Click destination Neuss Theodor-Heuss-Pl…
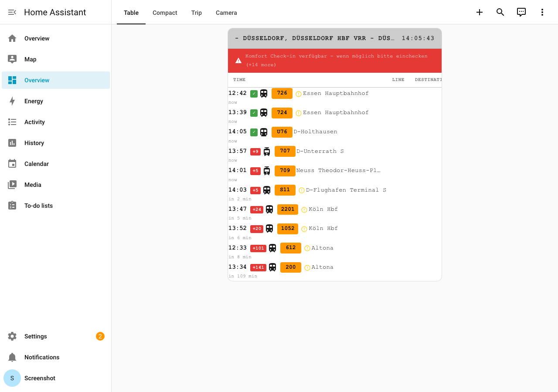The height and width of the screenshot is (392, 558). pyautogui.click(x=338, y=170)
